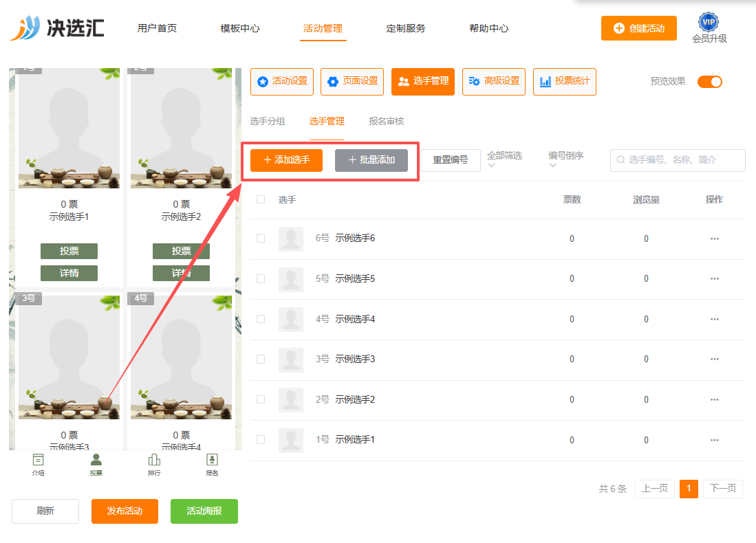Open the 用户首页 menu item
Viewport: 756px width, 543px height.
tap(157, 28)
